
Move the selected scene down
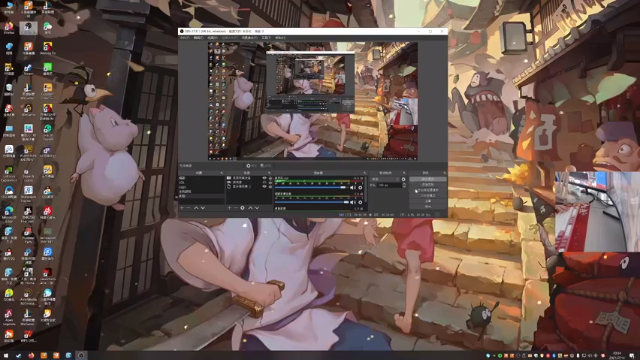[x=203, y=208]
